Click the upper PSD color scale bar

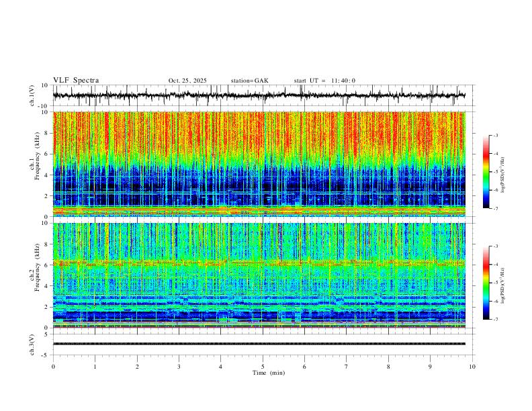[486, 172]
